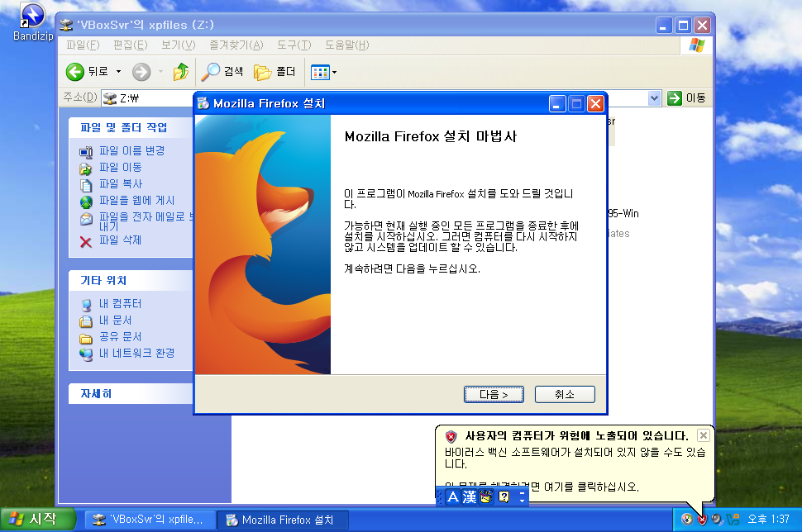Collapse the 파일 및 폴더 작업 panel header

[131, 127]
